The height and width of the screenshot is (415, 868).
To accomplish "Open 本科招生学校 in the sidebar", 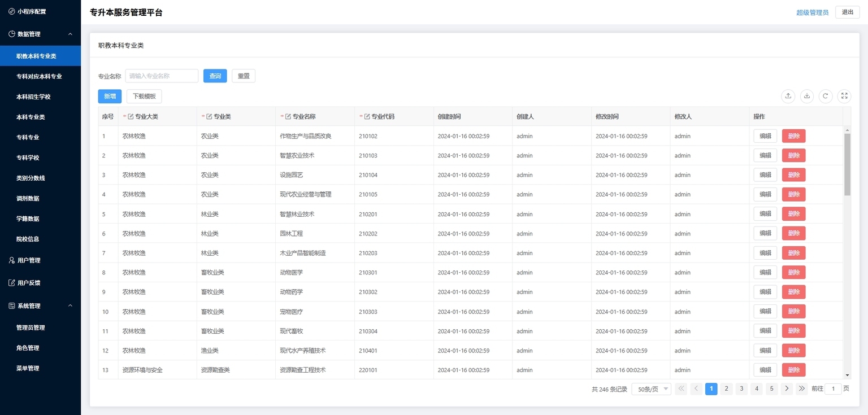I will (33, 97).
